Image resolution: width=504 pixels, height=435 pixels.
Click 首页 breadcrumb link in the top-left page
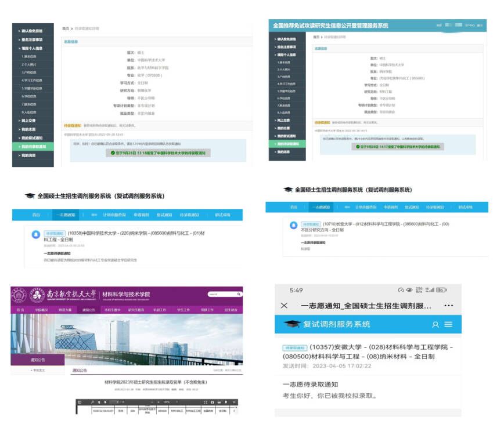click(x=66, y=28)
